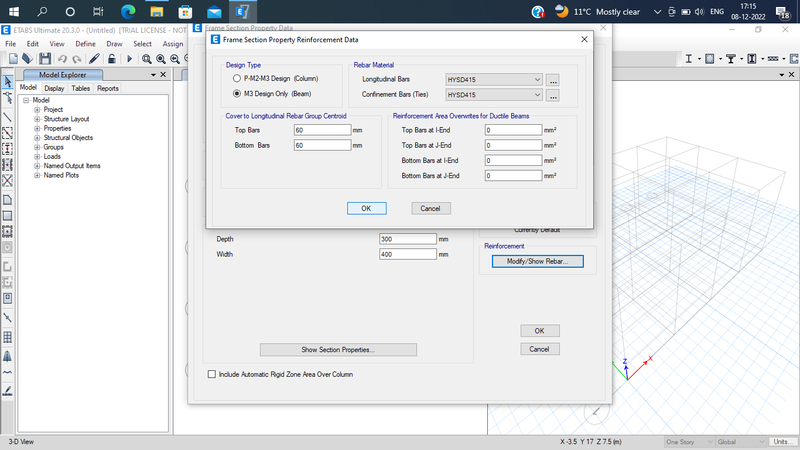This screenshot has width=800, height=450.
Task: Collapse the root Model tree node
Action: tap(26, 101)
